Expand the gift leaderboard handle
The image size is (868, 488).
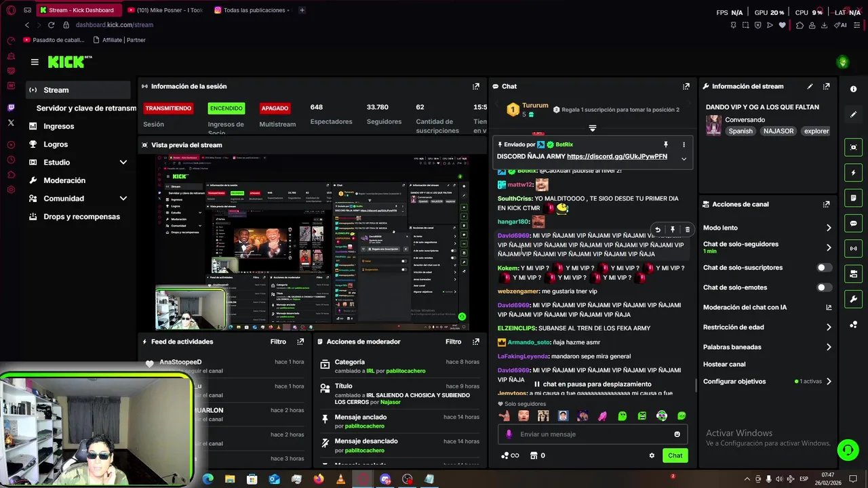(x=592, y=128)
